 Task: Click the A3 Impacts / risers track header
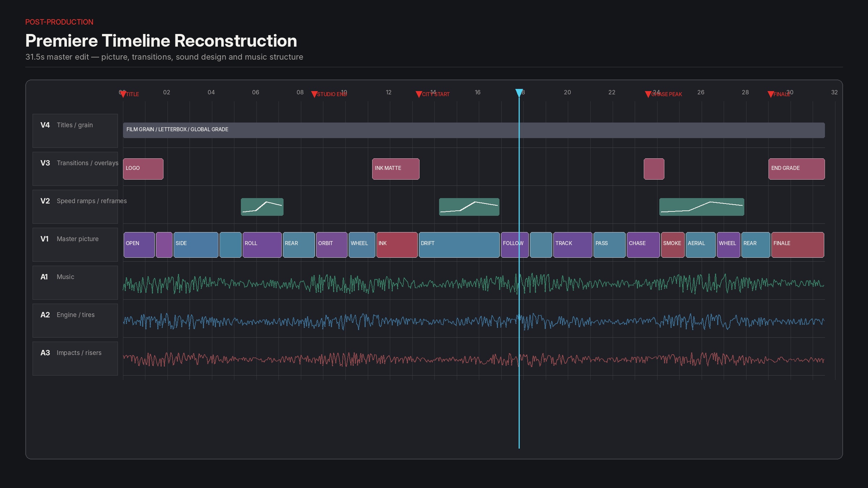75,359
